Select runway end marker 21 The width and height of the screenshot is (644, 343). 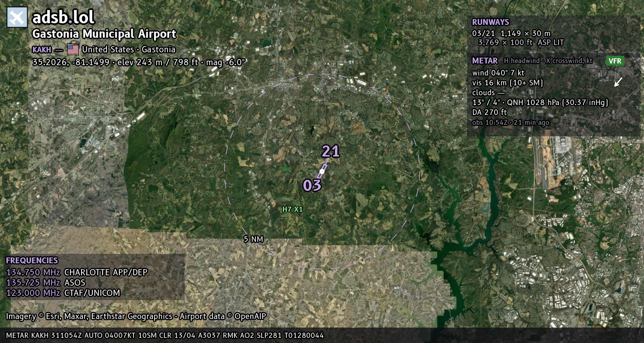331,151
